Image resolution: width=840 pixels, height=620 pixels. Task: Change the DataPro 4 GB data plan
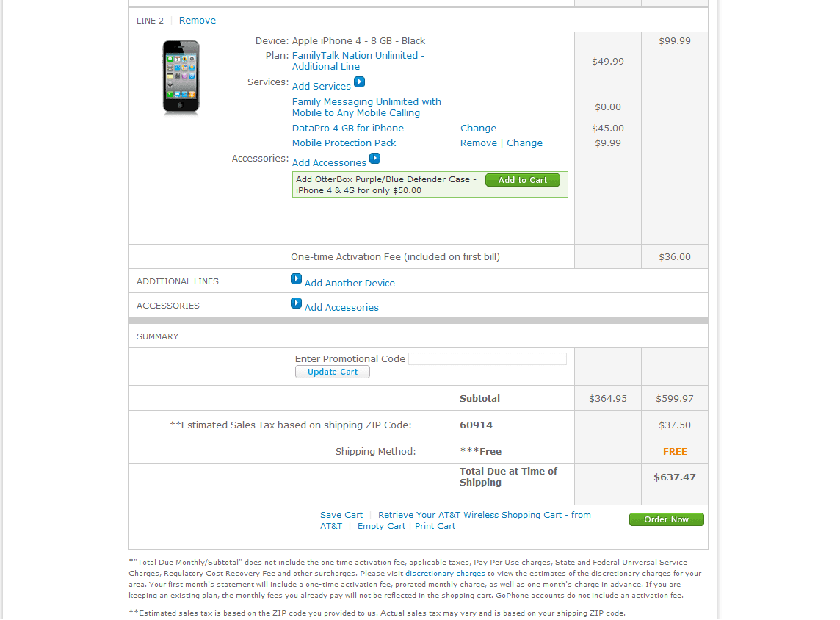coord(479,129)
